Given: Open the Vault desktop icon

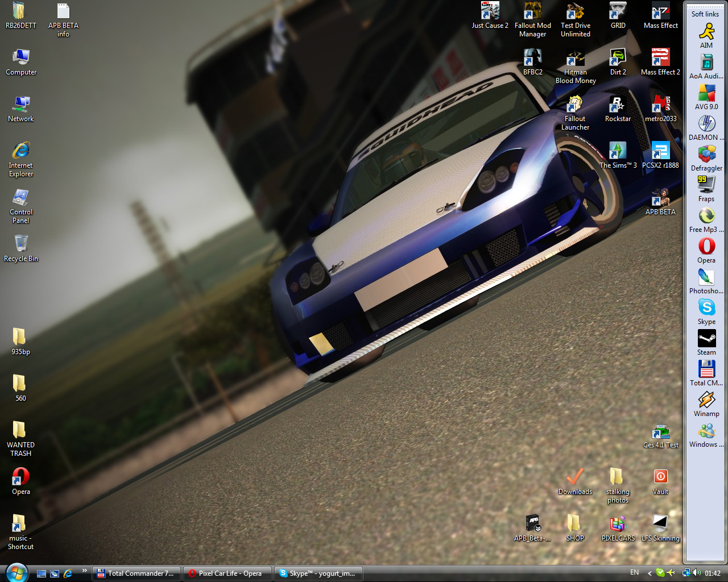Looking at the screenshot, I should (x=660, y=482).
